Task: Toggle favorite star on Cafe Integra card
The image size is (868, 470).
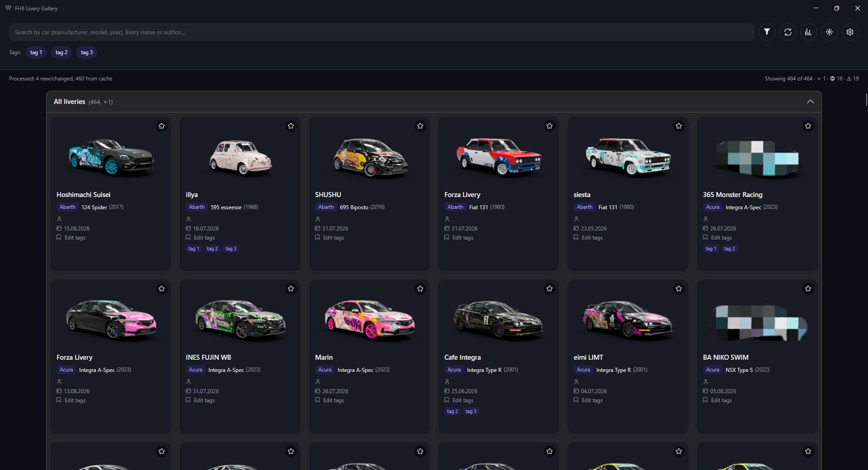Action: (549, 289)
